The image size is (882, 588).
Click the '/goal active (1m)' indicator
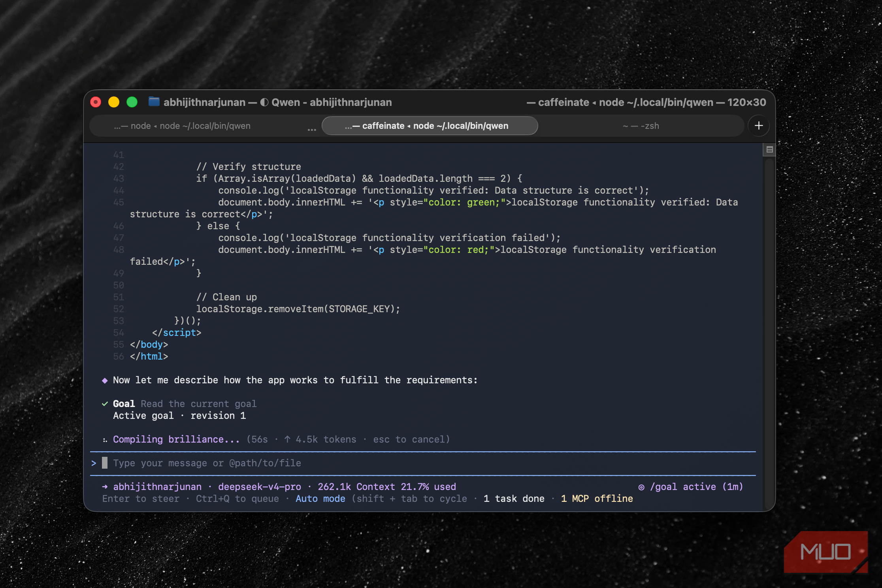tap(697, 487)
